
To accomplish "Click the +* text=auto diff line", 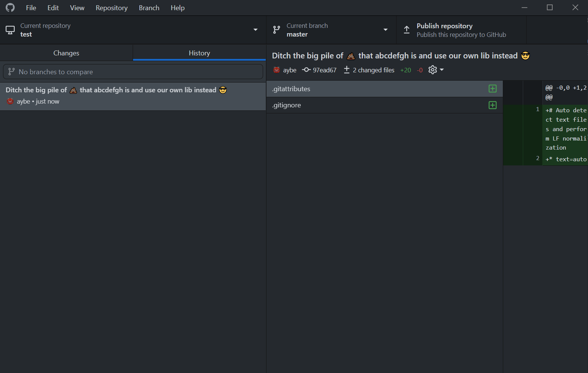I will 566,159.
